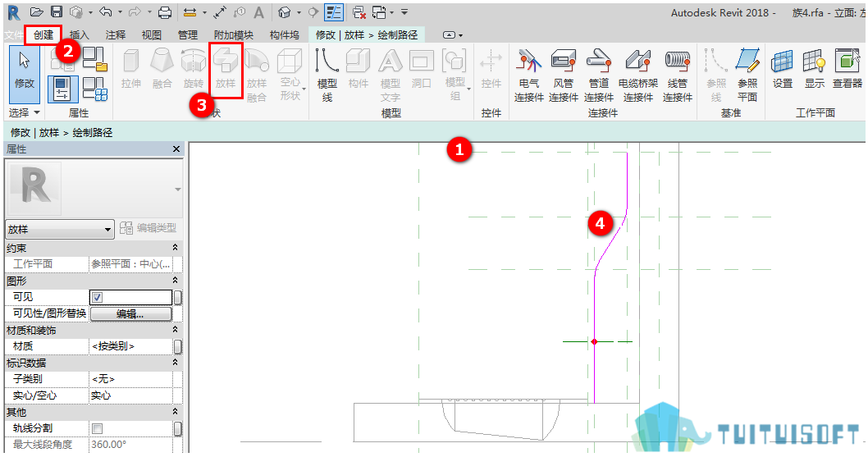Enable the 轨线分割 trajectory segmentation checkbox
The width and height of the screenshot is (868, 457).
98,428
